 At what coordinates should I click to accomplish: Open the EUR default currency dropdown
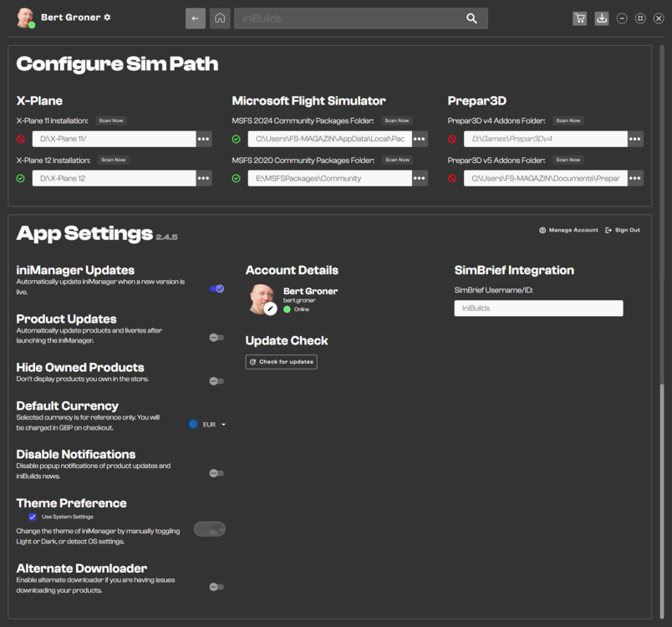point(208,425)
